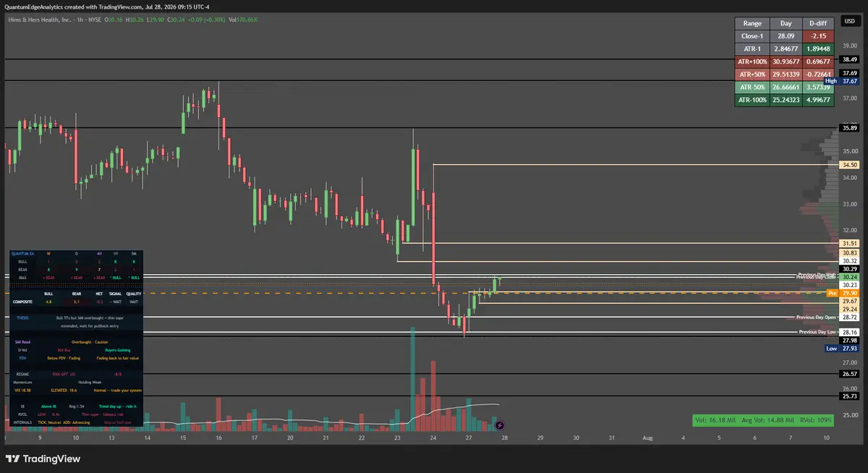Click the ATR-1 Day value 2.84677

pos(786,49)
